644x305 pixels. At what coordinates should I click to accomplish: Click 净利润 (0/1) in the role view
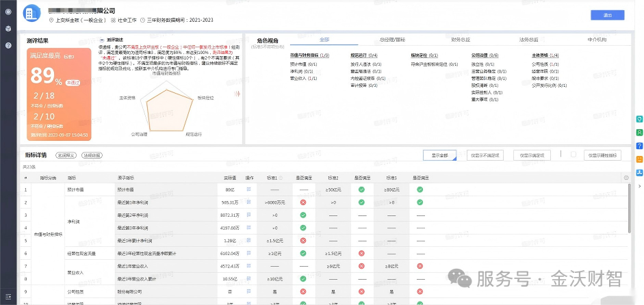(x=301, y=71)
